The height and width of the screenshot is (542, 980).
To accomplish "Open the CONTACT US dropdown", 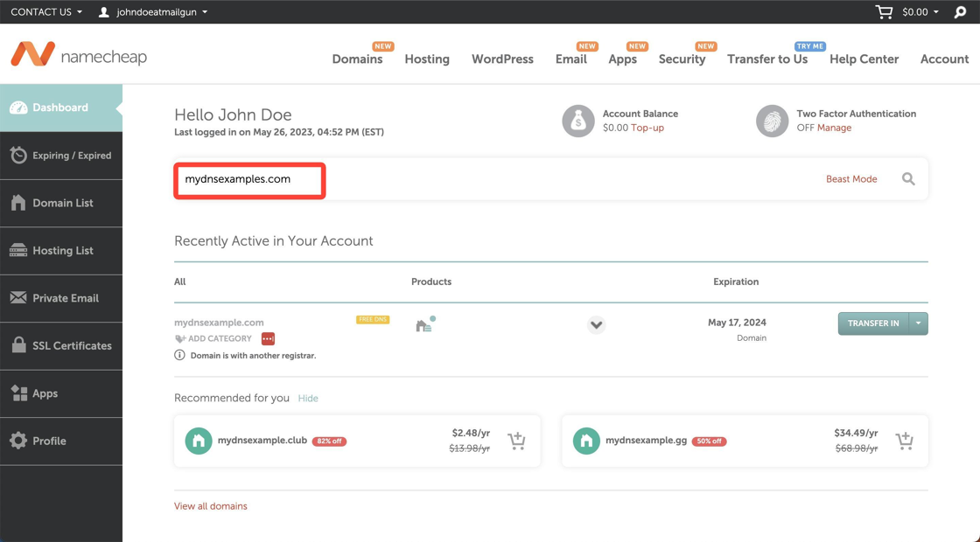I will point(46,12).
